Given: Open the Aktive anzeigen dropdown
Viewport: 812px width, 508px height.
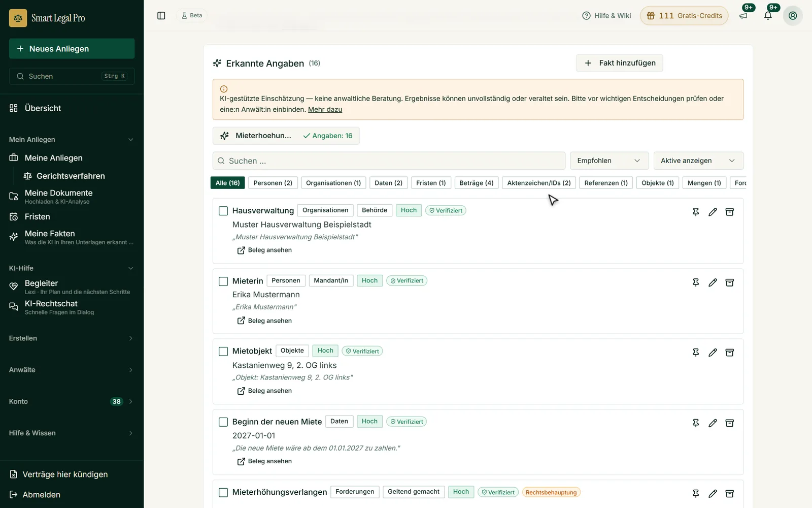Looking at the screenshot, I should (698, 161).
